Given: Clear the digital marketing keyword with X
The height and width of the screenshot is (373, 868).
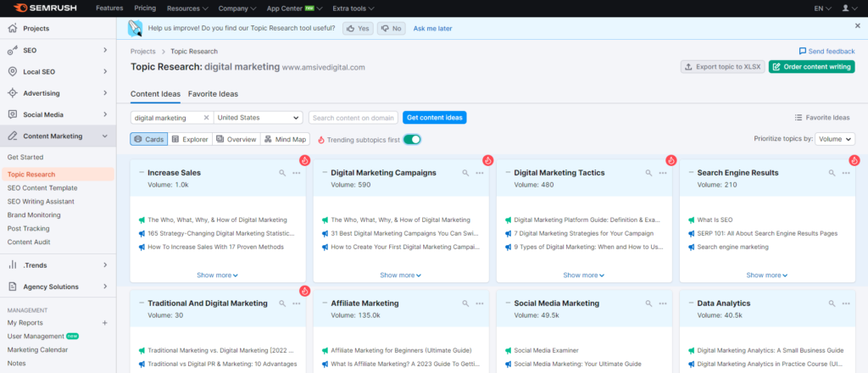Looking at the screenshot, I should (x=206, y=118).
